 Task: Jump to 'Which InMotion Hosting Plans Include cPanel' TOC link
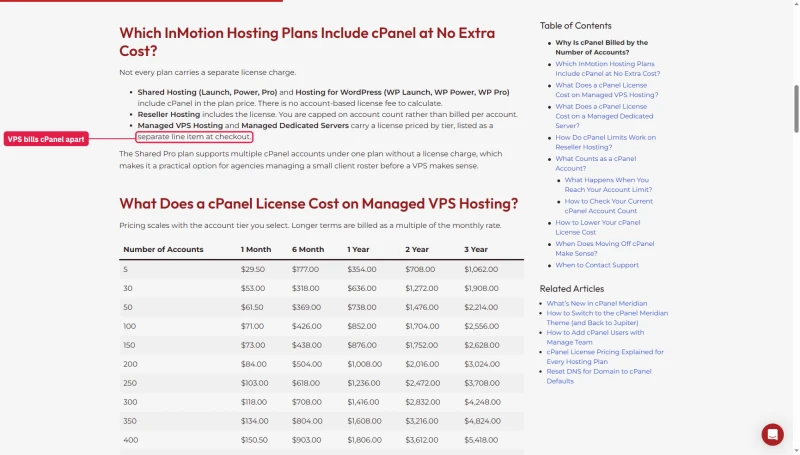608,69
